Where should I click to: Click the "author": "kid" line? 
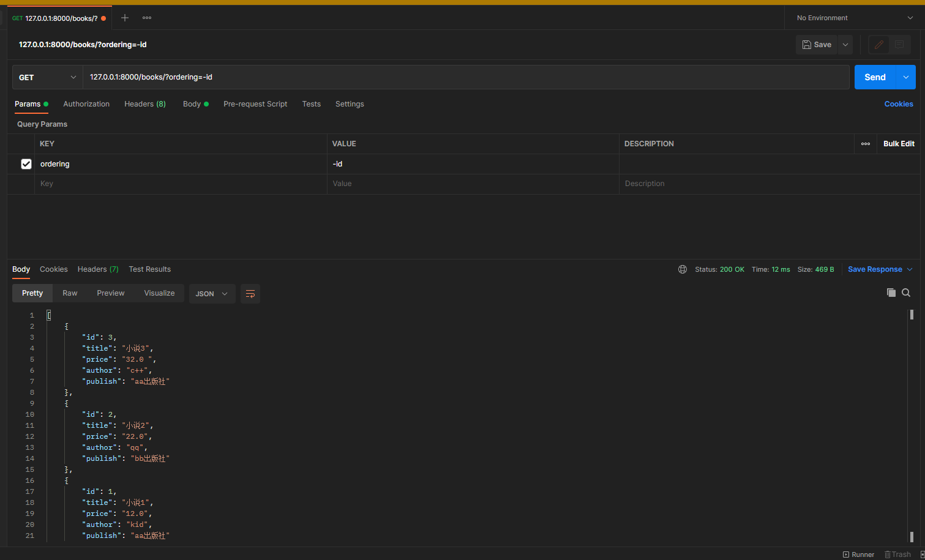(x=117, y=525)
